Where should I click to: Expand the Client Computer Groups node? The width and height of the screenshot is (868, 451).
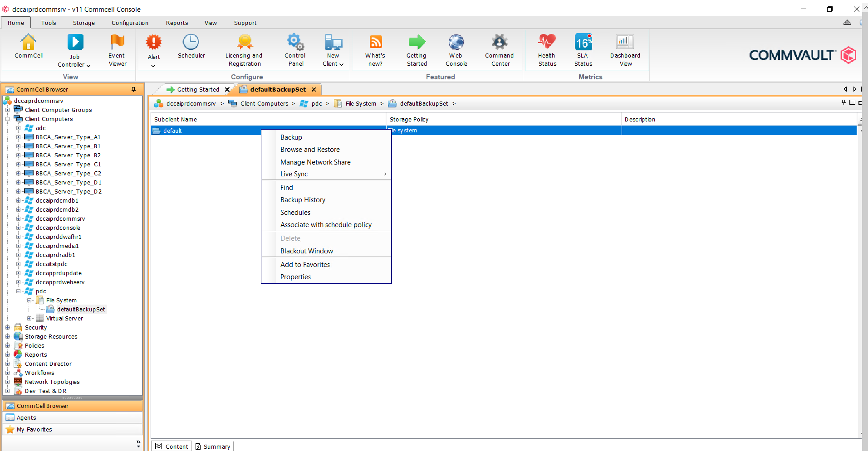(x=7, y=110)
